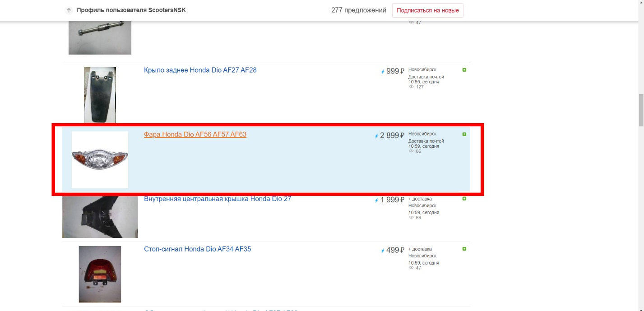Click the rear fender photo thumbnail
Image resolution: width=644 pixels, height=311 pixels.
click(100, 95)
